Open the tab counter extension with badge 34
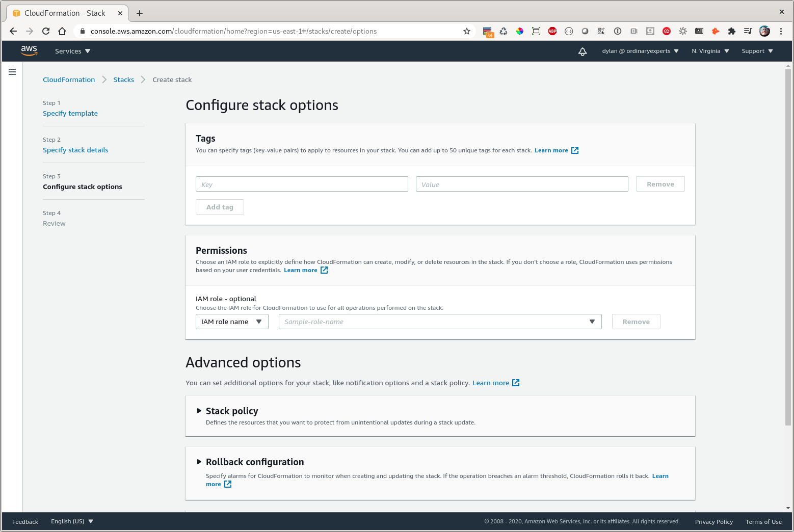This screenshot has height=532, width=794. click(x=488, y=32)
